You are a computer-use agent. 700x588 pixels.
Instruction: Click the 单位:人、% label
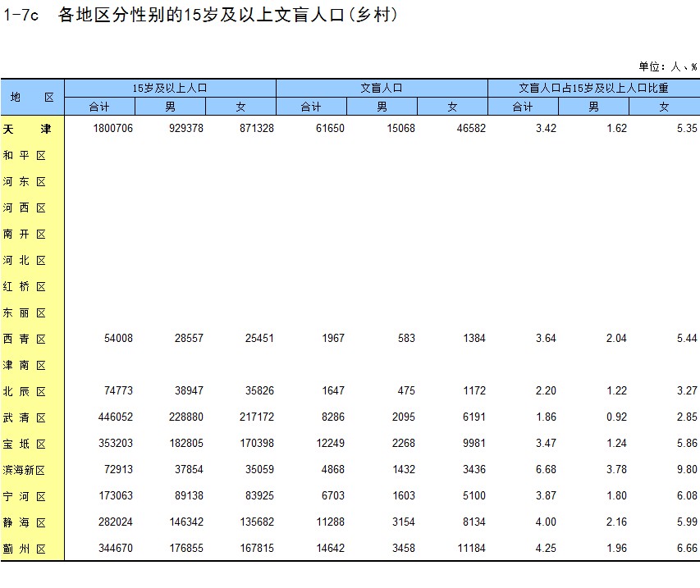667,67
